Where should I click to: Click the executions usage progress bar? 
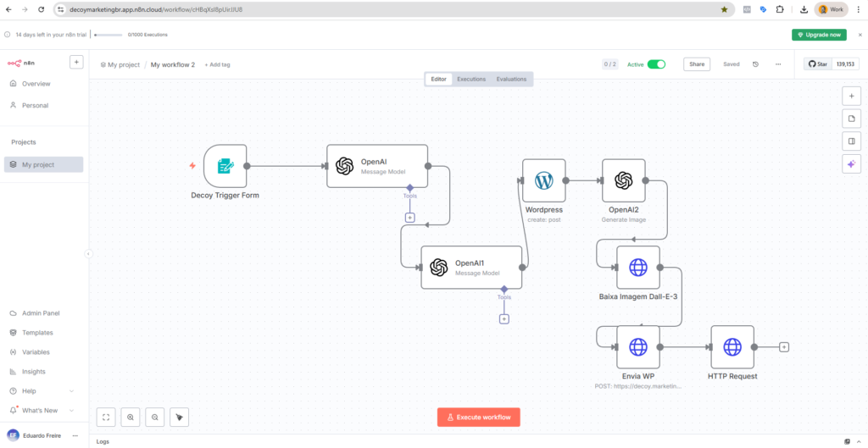pyautogui.click(x=108, y=35)
